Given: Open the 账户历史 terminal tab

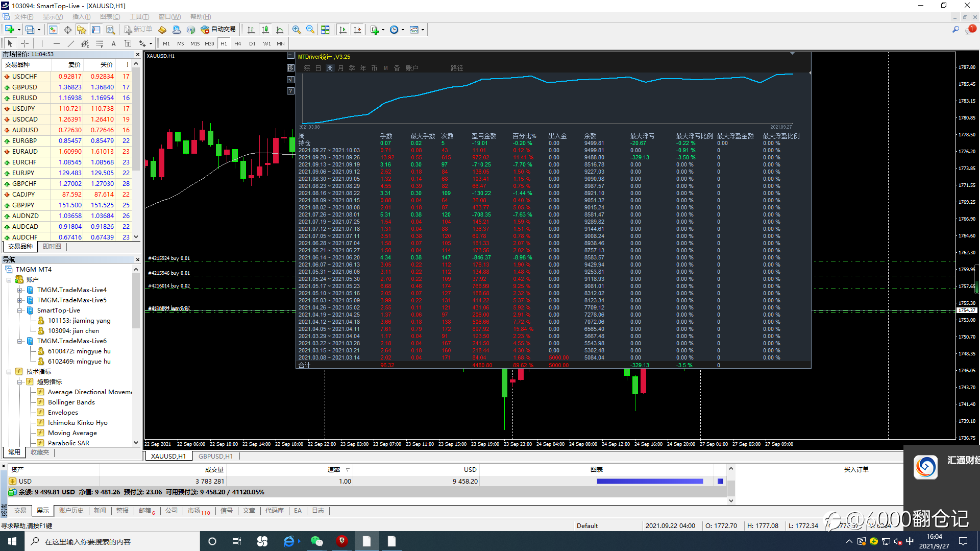Looking at the screenshot, I should [71, 511].
